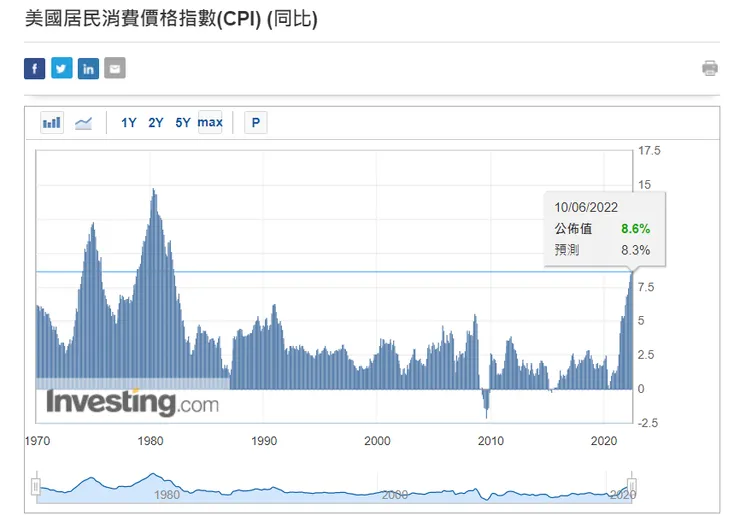Click left handle of range navigator
Image resolution: width=740 pixels, height=515 pixels.
coord(36,486)
